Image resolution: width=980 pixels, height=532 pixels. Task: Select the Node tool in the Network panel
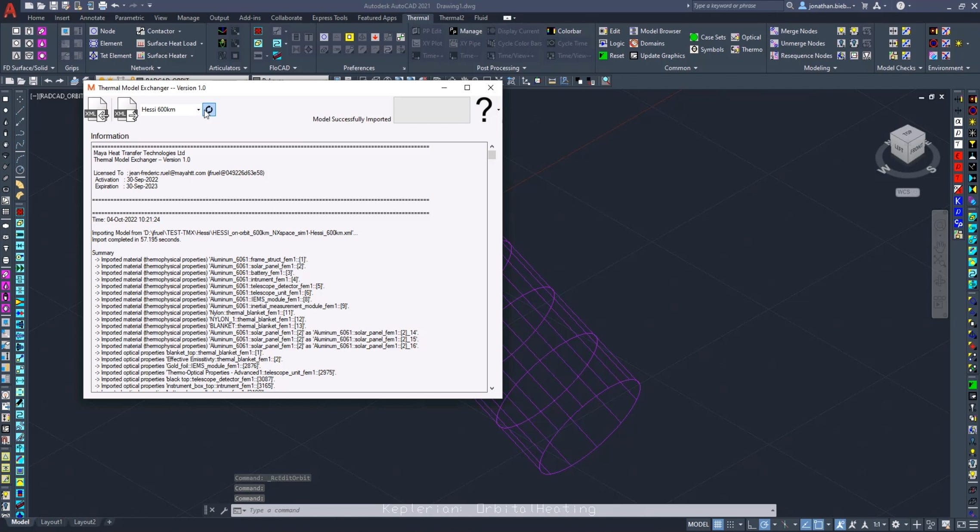pyautogui.click(x=104, y=31)
